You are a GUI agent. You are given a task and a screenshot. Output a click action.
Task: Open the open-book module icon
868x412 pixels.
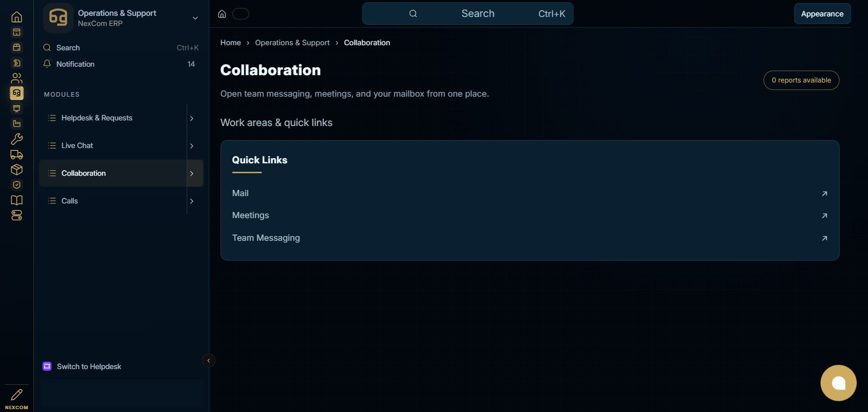pyautogui.click(x=16, y=200)
